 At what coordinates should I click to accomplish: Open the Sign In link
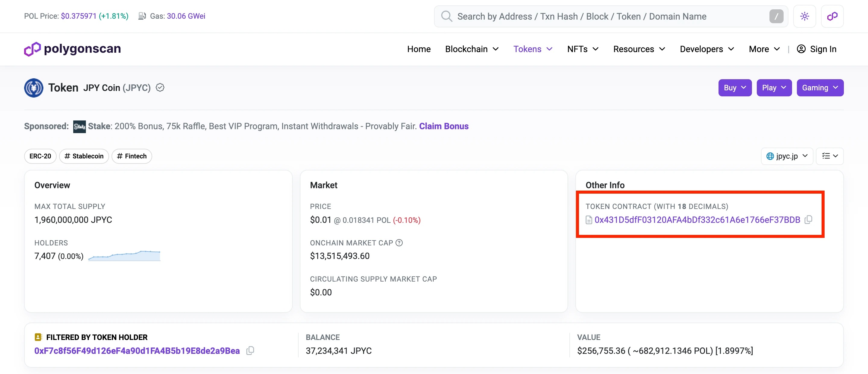click(x=816, y=49)
